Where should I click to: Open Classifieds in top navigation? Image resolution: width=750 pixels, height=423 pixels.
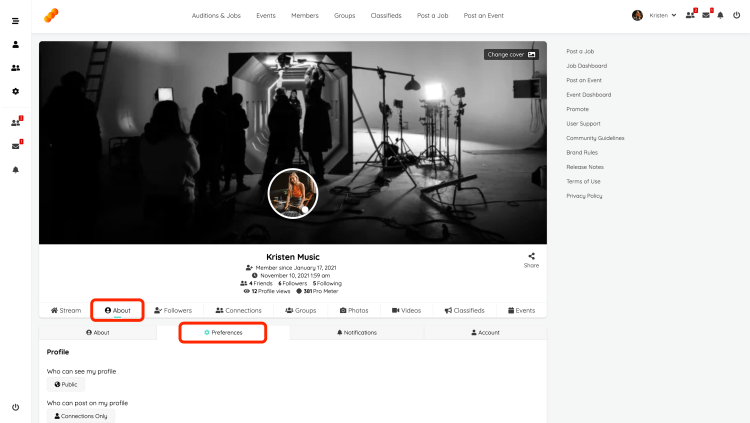386,15
